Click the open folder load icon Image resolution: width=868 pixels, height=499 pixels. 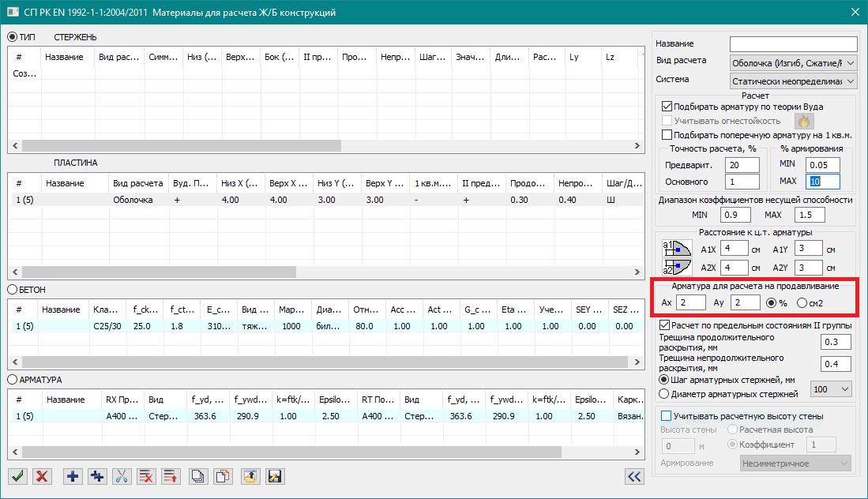click(x=250, y=476)
